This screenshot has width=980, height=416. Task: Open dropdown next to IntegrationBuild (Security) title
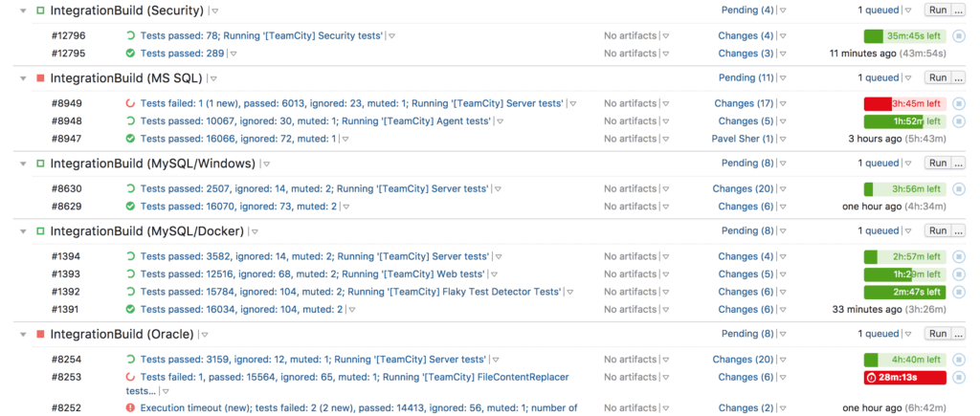point(214,11)
